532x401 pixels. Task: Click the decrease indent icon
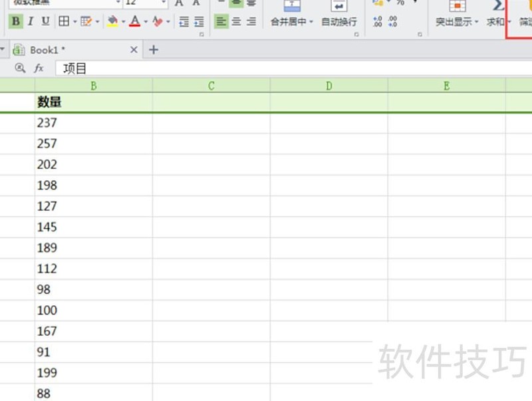point(184,22)
